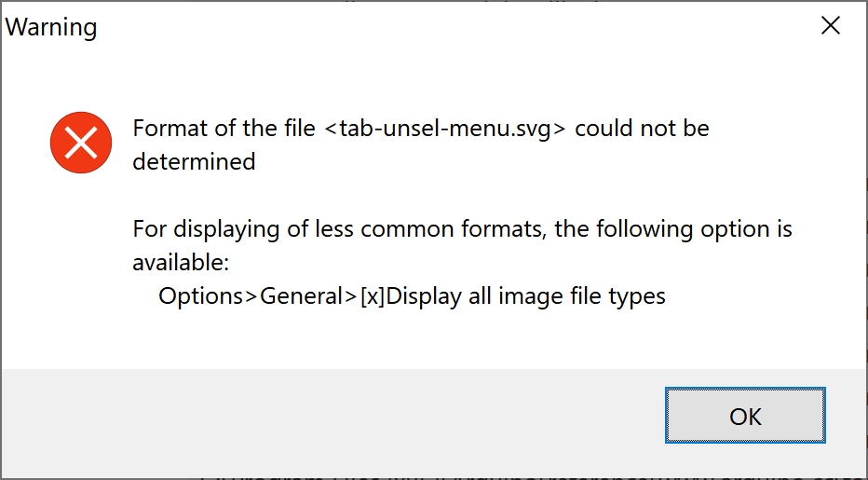This screenshot has width=868, height=480.
Task: Click the filename tab-unsel-menu.svg in message
Action: coord(445,128)
